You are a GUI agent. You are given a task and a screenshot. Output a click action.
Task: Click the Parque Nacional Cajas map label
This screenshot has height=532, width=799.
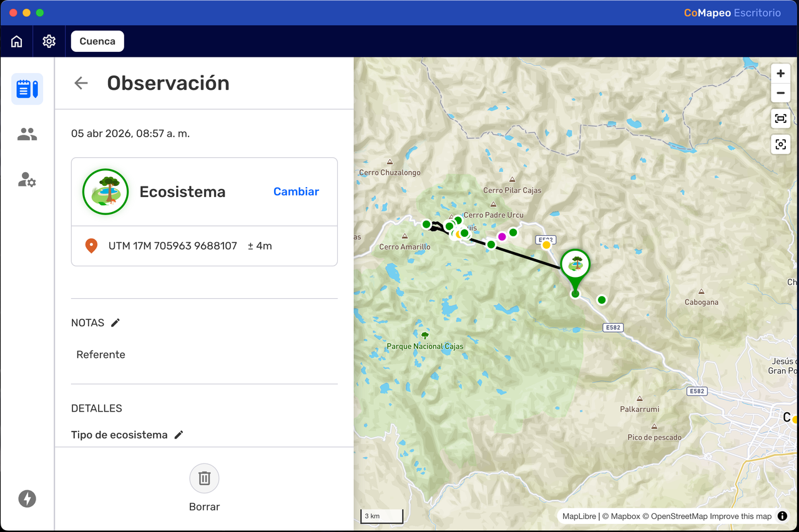click(425, 346)
